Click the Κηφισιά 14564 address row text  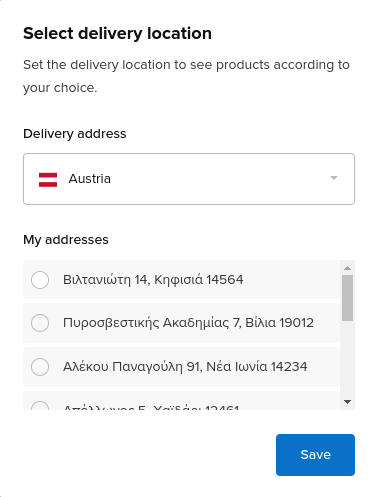coord(153,280)
